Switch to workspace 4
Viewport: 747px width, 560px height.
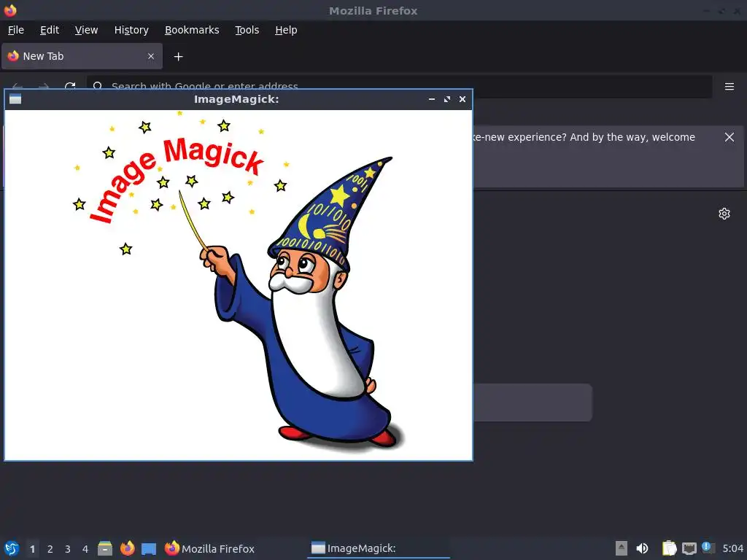point(85,549)
